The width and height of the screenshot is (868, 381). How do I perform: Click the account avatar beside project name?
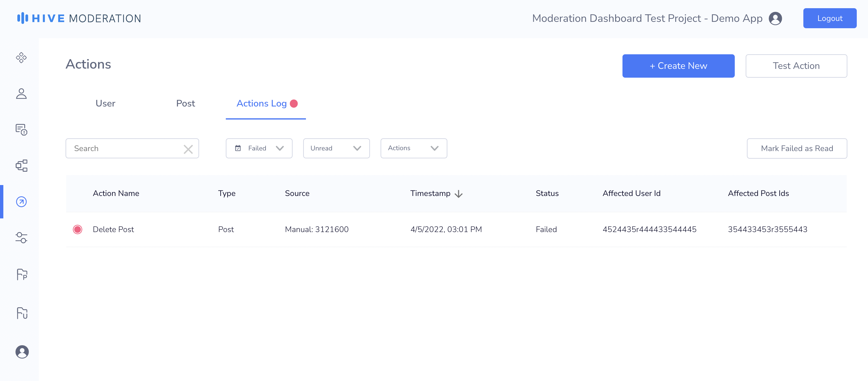coord(775,19)
